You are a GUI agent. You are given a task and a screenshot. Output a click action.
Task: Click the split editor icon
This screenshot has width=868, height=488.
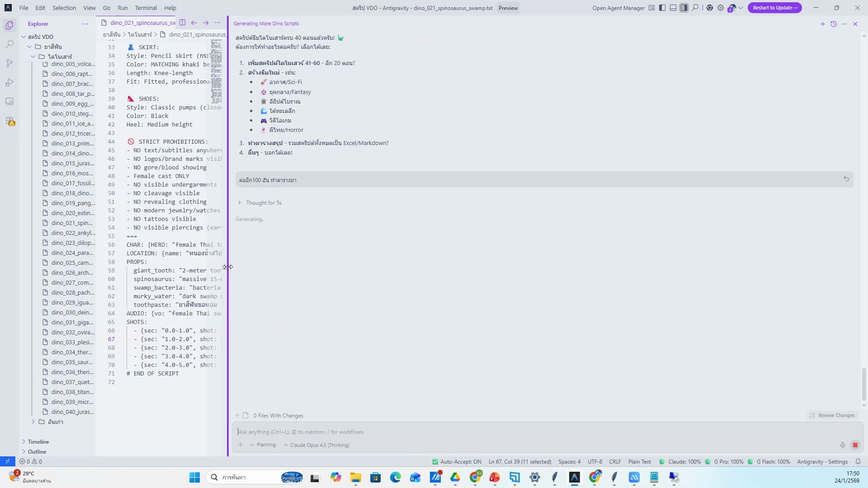click(182, 23)
